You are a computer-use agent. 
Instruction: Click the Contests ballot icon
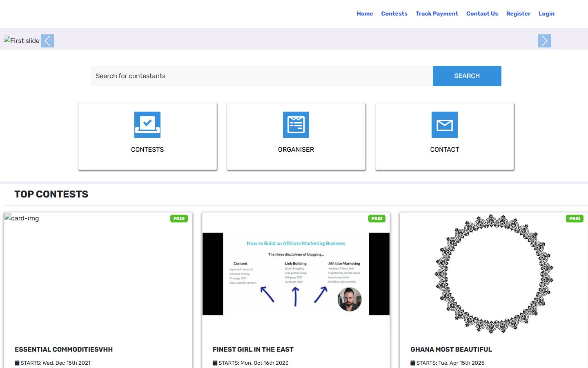(147, 125)
